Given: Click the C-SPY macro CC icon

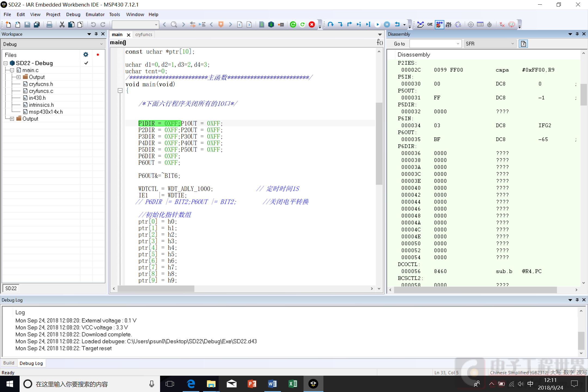Looking at the screenshot, I should (x=512, y=24).
